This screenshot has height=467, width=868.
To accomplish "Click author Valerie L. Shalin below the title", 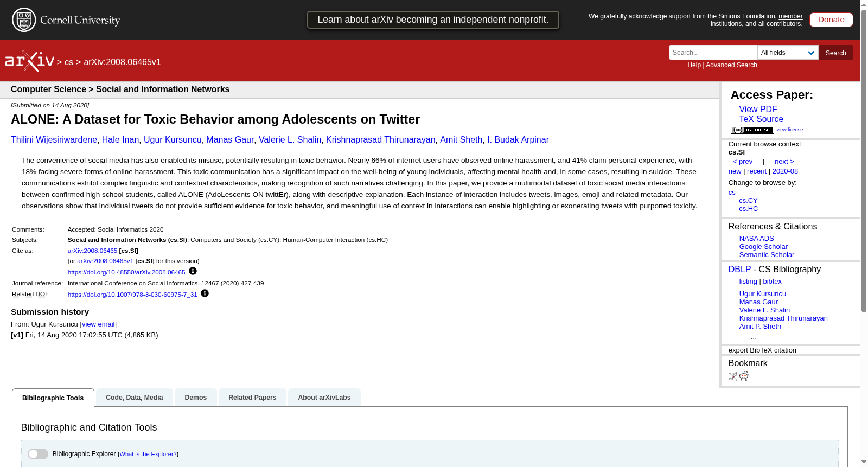I will [x=290, y=140].
